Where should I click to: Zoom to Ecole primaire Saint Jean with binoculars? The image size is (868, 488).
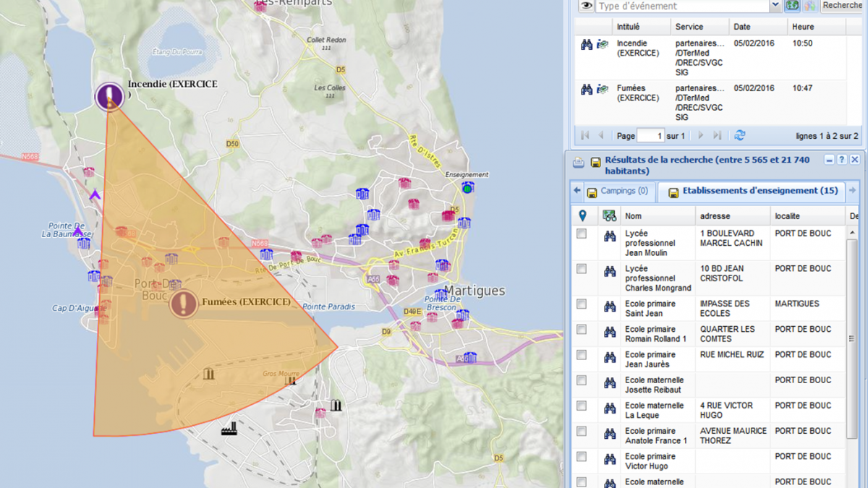pyautogui.click(x=610, y=307)
